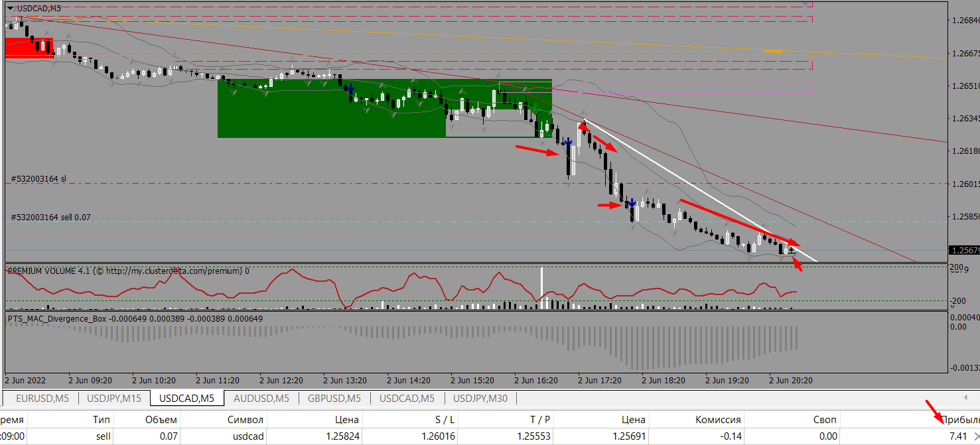
Task: Click the current price label 1.25679 on the price axis
Action: pos(964,251)
